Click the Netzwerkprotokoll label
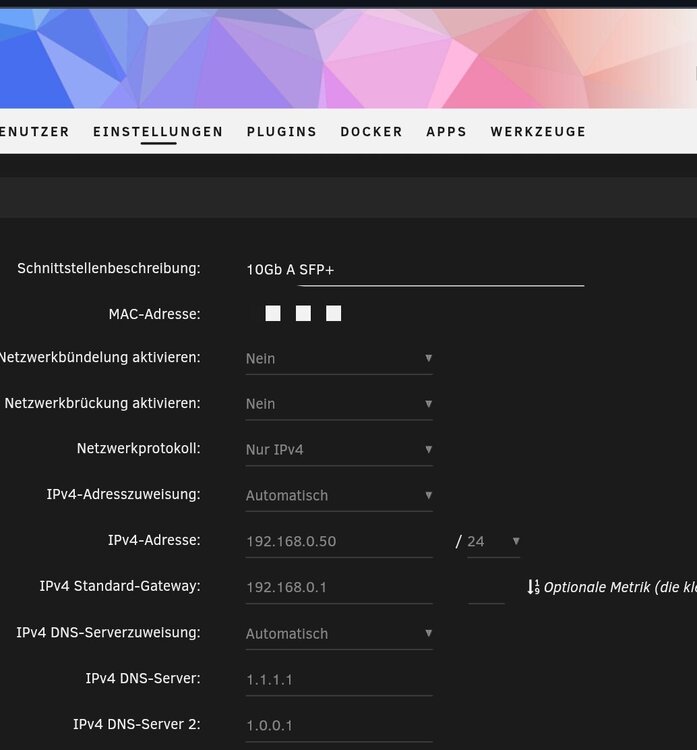The image size is (697, 750). point(139,449)
